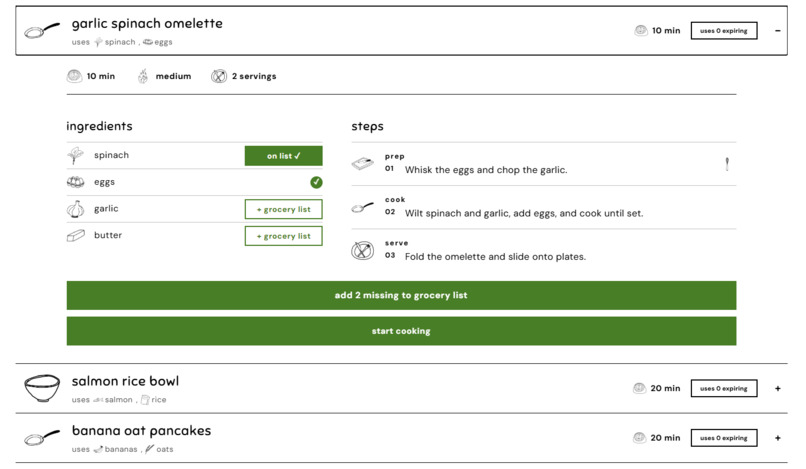806x469 pixels.
Task: Click the 'ingredients' heading
Action: coord(99,126)
